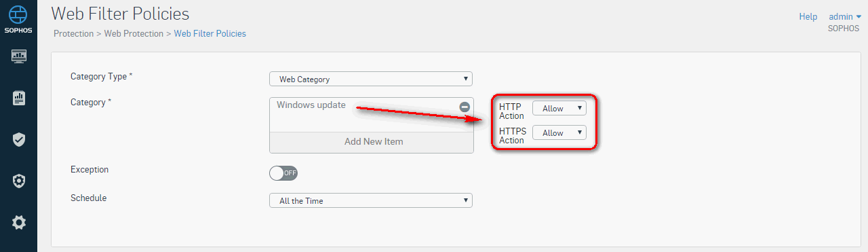The width and height of the screenshot is (868, 252).
Task: Open the monitor dashboard sidebar icon
Action: 19,56
